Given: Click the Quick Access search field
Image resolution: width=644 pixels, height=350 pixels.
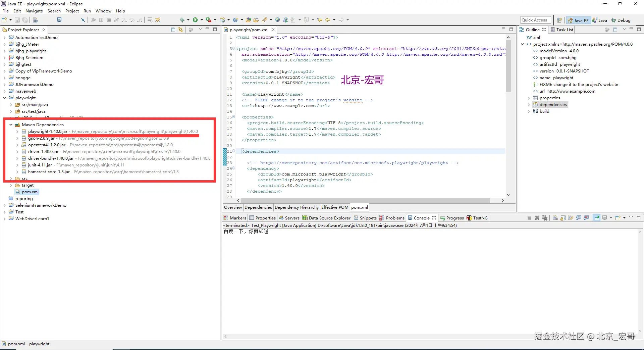Looking at the screenshot, I should (x=536, y=20).
